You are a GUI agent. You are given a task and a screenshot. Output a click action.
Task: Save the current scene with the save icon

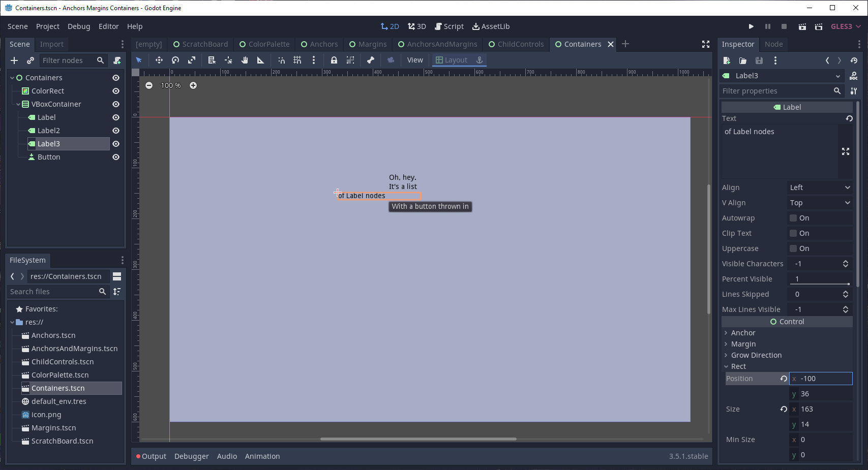(x=759, y=60)
